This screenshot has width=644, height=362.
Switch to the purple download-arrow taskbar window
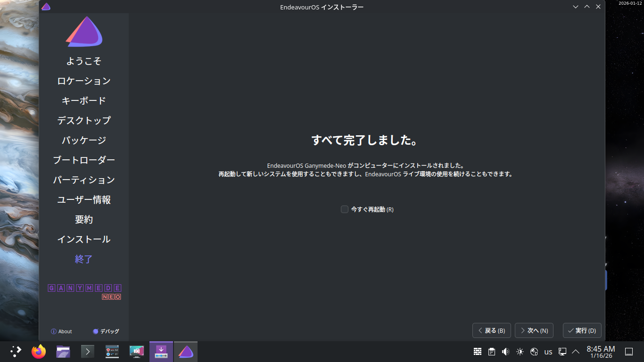pos(161,351)
